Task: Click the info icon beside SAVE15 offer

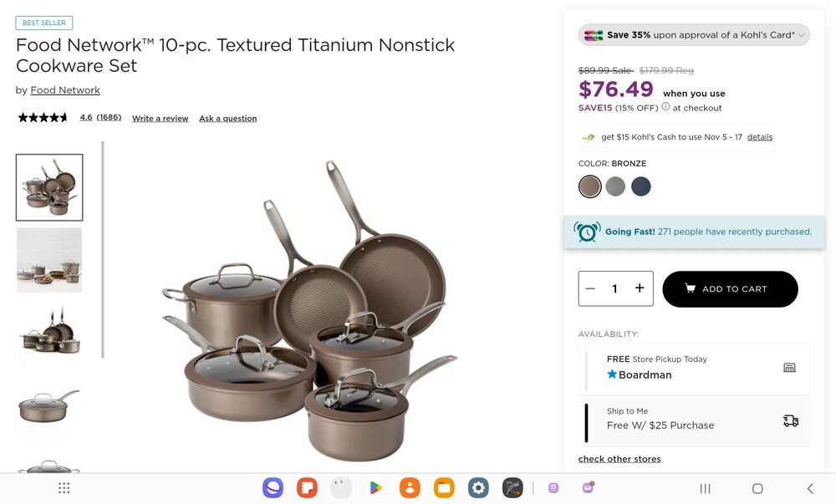Action: pyautogui.click(x=665, y=106)
